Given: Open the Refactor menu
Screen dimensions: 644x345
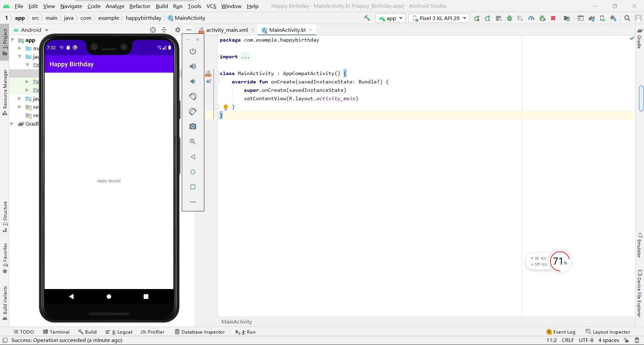Looking at the screenshot, I should tap(140, 6).
